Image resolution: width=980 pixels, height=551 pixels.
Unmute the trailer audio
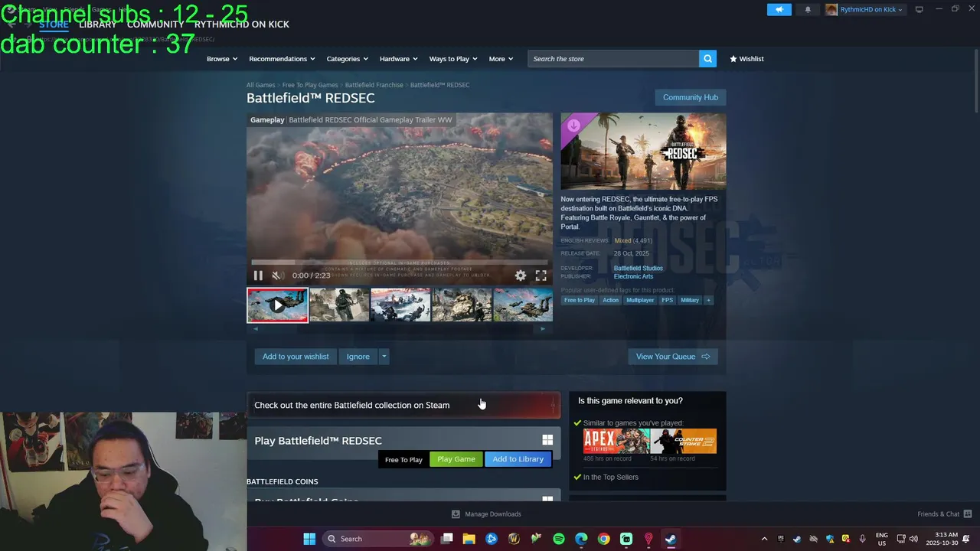[x=278, y=275]
